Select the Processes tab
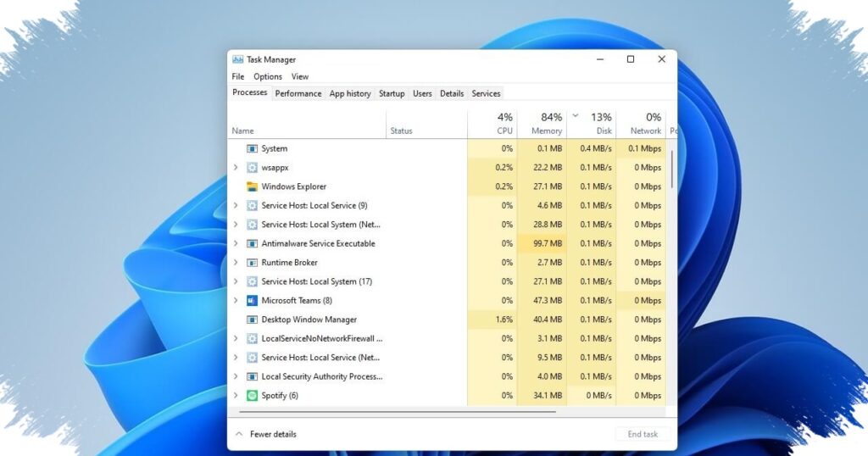This screenshot has width=868, height=456. click(x=250, y=92)
